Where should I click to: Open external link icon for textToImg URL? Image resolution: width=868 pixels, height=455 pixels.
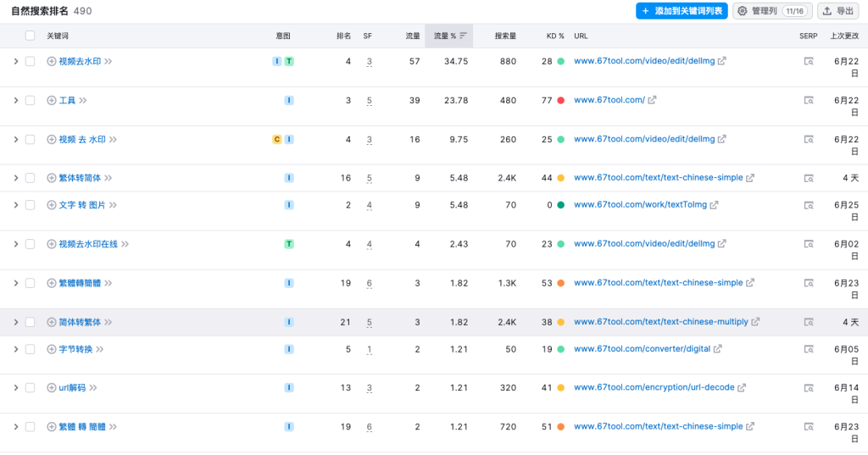714,205
